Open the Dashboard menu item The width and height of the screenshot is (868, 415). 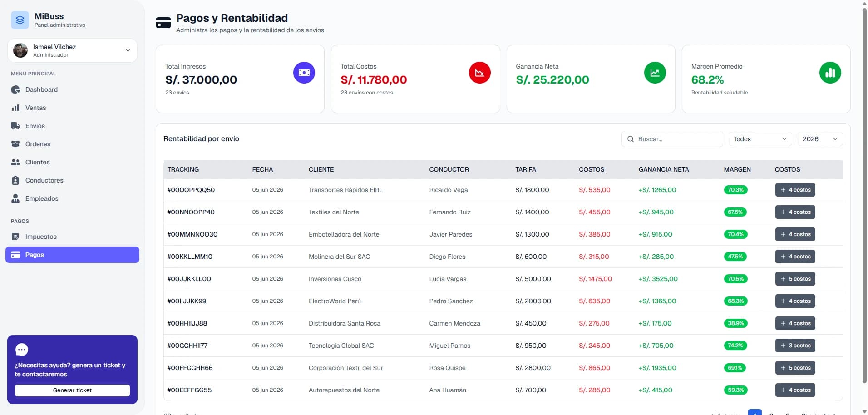72,89
